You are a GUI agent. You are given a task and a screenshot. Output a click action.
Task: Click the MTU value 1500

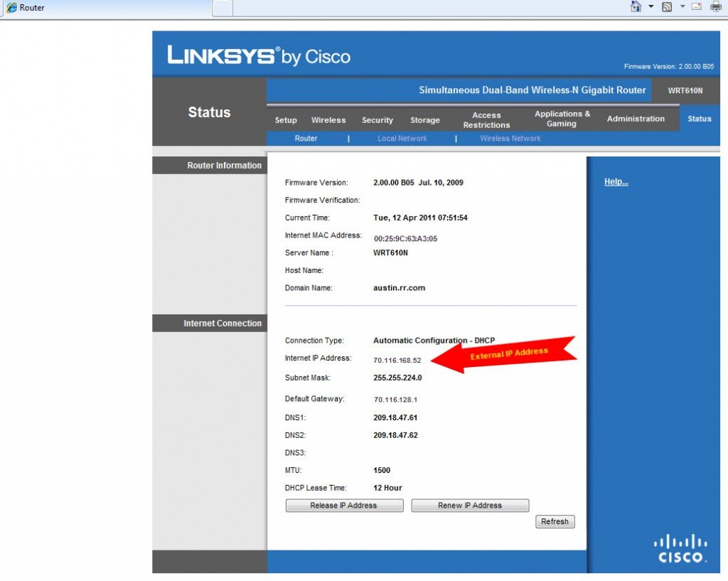coord(382,471)
